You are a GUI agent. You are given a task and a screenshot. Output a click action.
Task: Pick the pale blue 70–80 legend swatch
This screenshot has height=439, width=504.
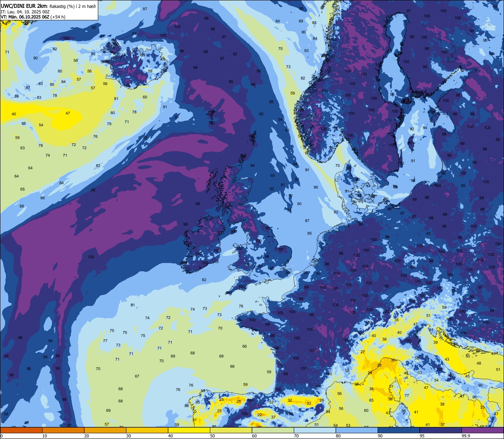coord(315,430)
